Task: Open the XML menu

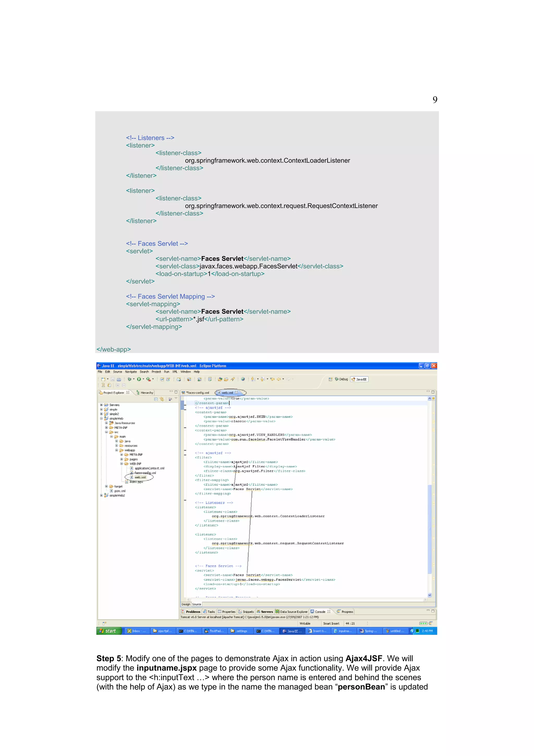Action: point(175,372)
